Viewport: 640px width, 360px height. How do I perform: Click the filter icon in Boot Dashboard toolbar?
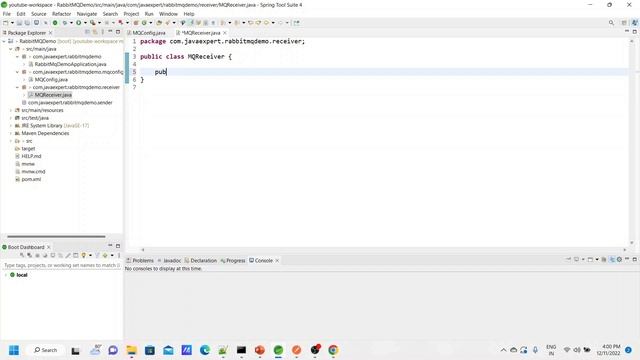(98, 256)
